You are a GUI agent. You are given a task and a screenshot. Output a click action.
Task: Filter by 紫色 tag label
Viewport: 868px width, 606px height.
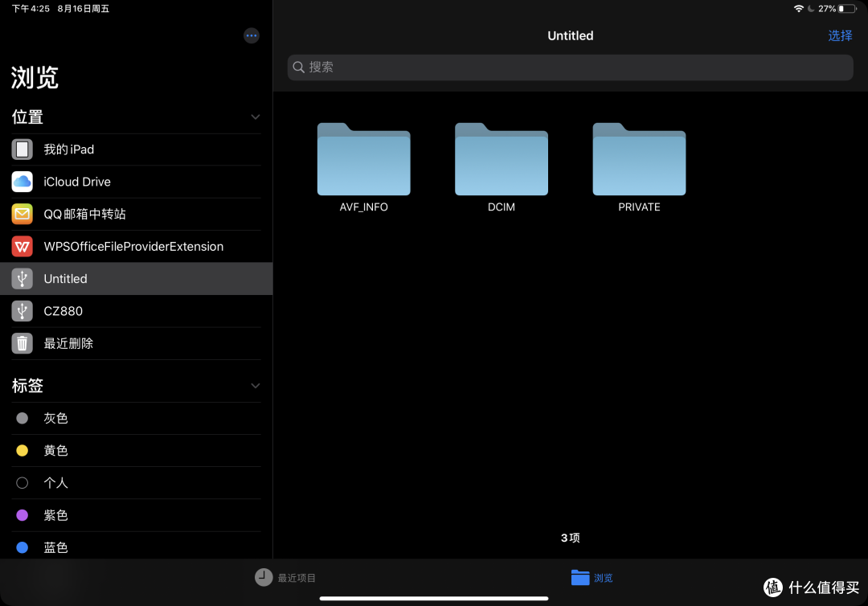coord(56,515)
